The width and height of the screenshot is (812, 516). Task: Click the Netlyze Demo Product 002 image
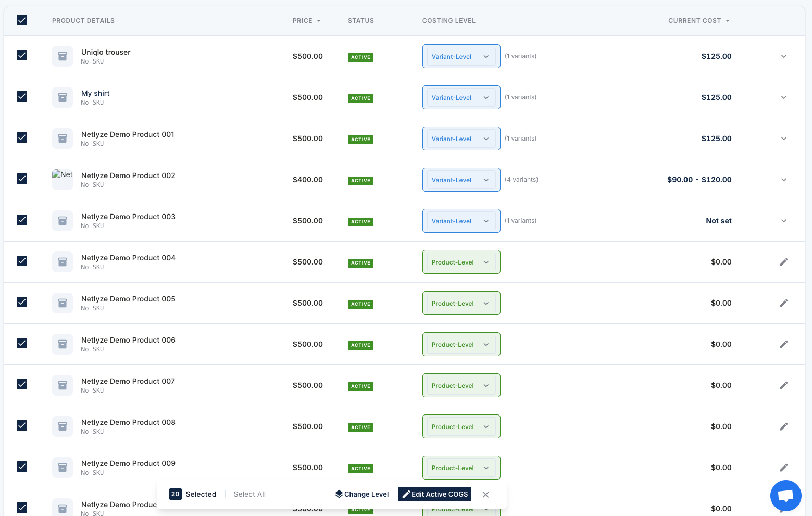click(x=63, y=179)
